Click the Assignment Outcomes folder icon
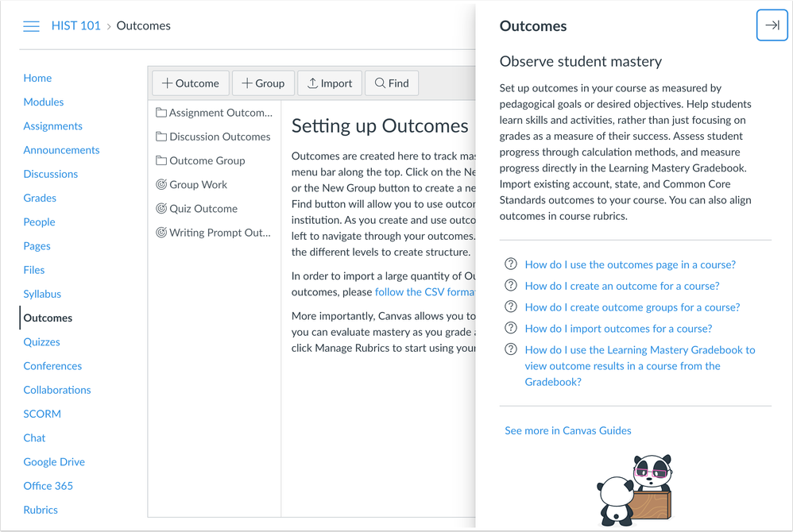This screenshot has width=793, height=532. (x=160, y=113)
